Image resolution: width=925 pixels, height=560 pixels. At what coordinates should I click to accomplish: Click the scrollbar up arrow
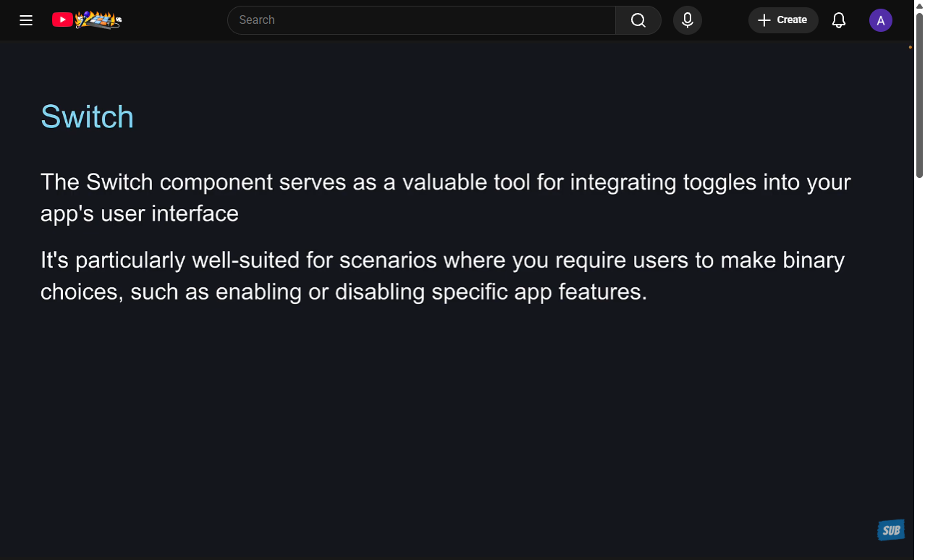tap(919, 5)
